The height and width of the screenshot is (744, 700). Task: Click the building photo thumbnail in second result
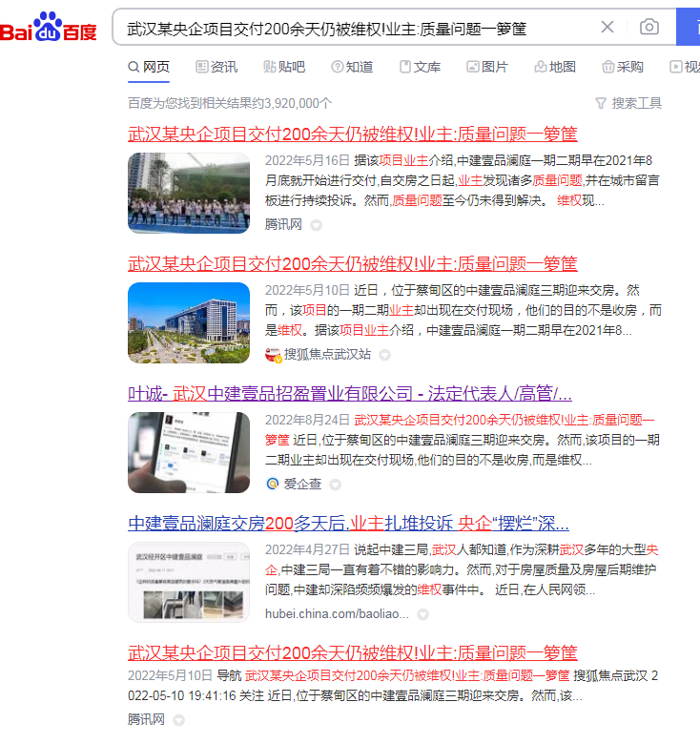click(189, 322)
